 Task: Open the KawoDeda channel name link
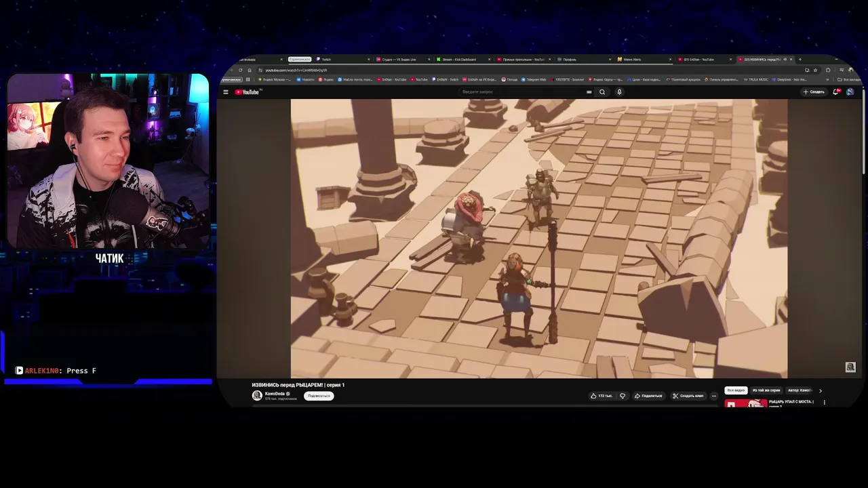tap(275, 393)
